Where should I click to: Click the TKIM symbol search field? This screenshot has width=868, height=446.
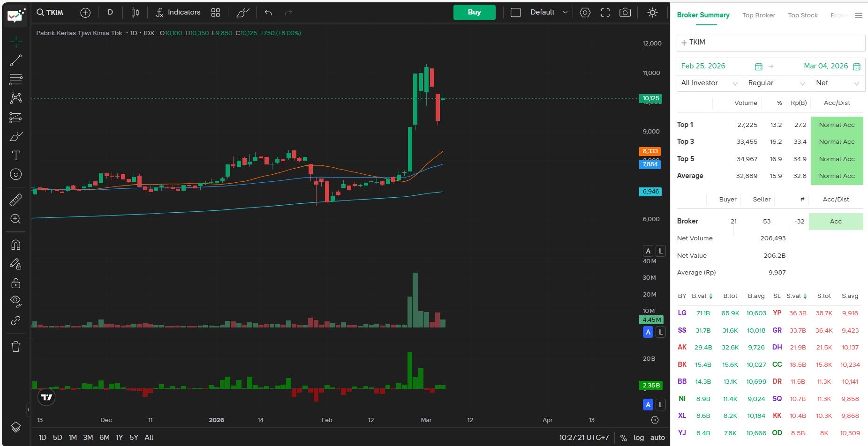(50, 13)
